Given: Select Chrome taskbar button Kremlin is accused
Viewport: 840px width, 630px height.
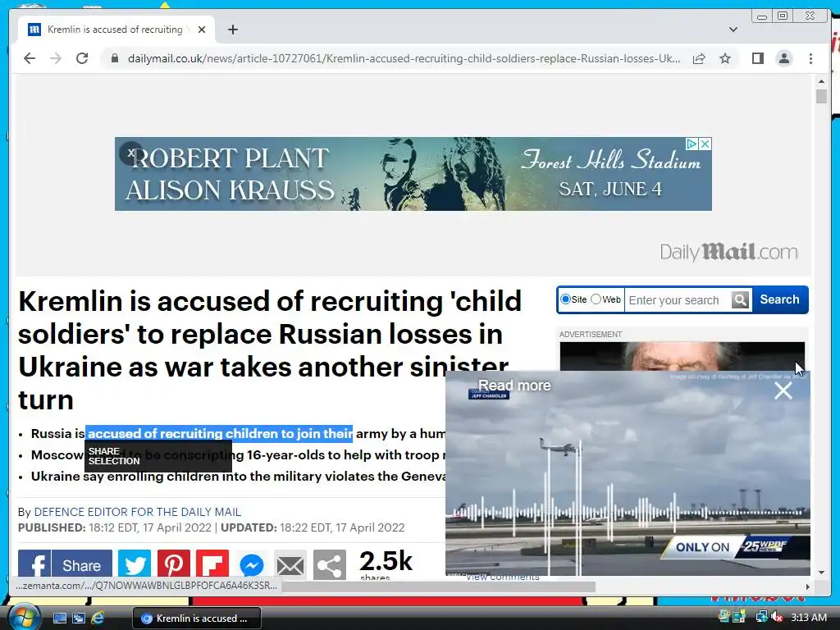Looking at the screenshot, I should pyautogui.click(x=197, y=619).
